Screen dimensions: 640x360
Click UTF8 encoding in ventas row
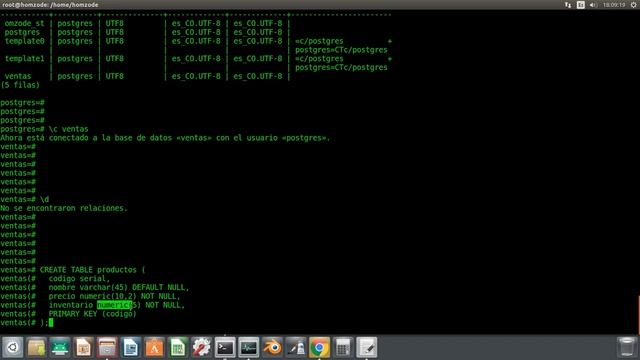point(114,76)
